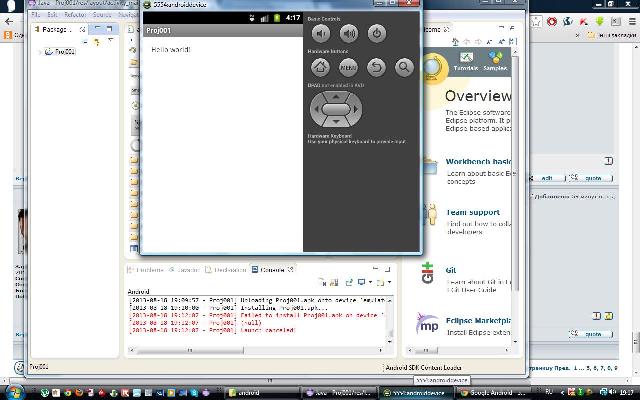This screenshot has width=640, height=400.
Task: Open New Console View dropdown arrow
Action: (x=389, y=282)
